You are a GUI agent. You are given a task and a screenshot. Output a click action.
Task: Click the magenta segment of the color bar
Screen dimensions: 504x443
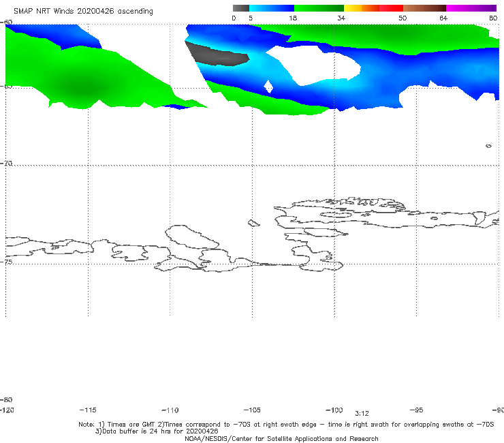coord(471,8)
